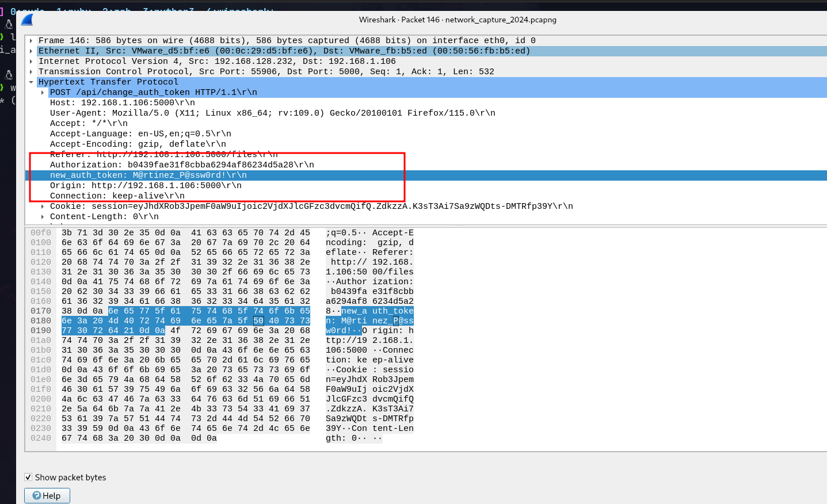The width and height of the screenshot is (827, 504).
Task: Click the upper Tux penguin icon in terminal
Action: (9, 24)
